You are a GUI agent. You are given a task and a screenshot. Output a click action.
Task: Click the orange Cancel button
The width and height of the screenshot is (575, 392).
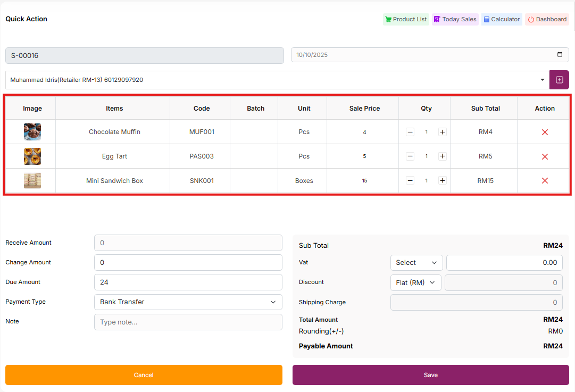pyautogui.click(x=144, y=375)
